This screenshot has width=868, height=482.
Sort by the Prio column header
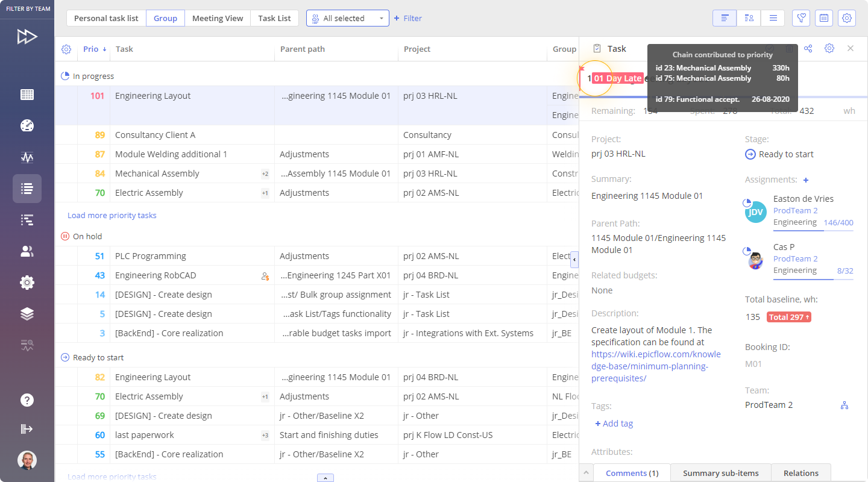(95, 49)
